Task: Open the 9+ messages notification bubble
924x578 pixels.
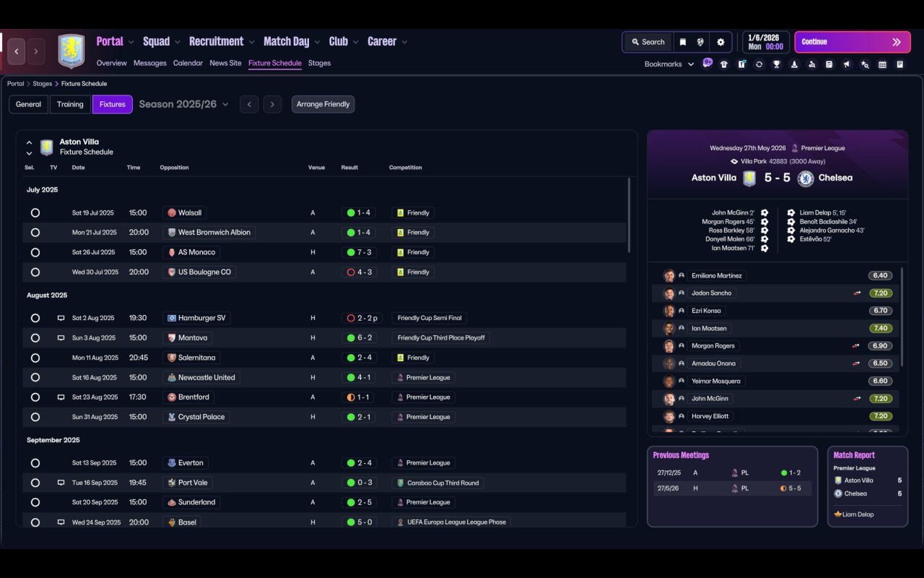Action: [707, 63]
